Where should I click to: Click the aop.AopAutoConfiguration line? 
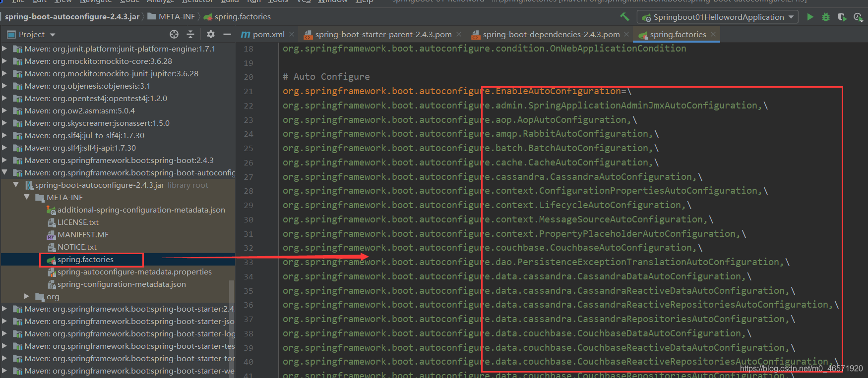pyautogui.click(x=460, y=120)
